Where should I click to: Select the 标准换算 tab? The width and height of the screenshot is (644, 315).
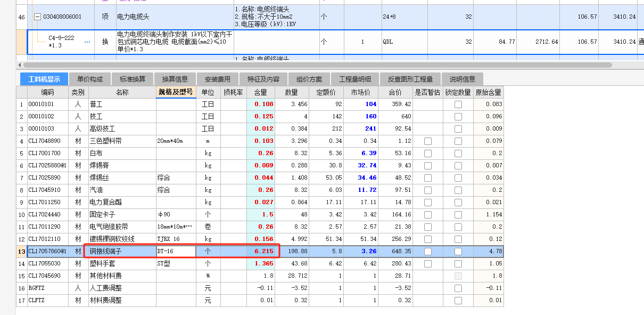tap(133, 79)
